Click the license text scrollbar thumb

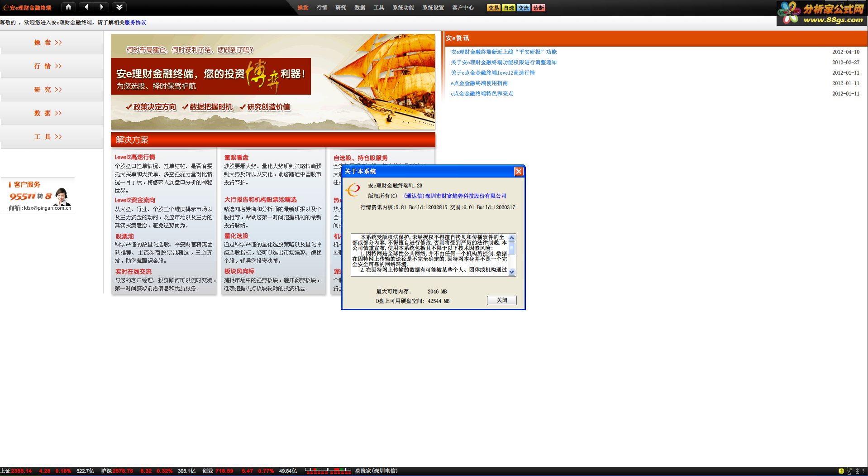(x=512, y=249)
